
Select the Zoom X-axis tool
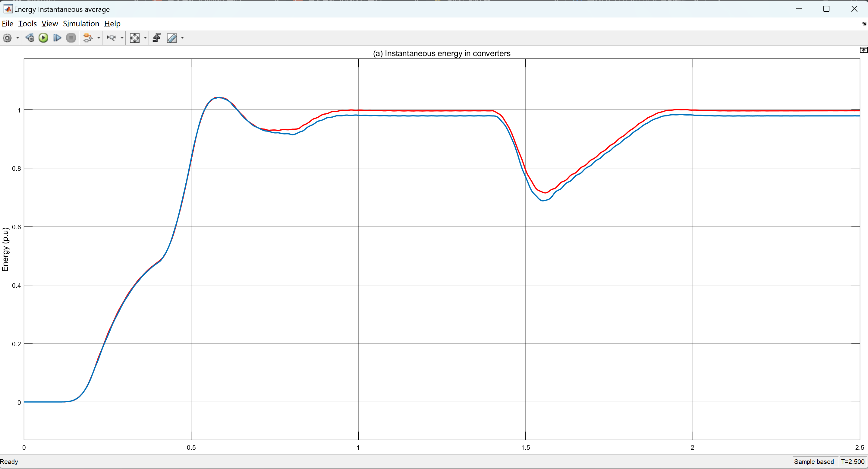coord(112,38)
